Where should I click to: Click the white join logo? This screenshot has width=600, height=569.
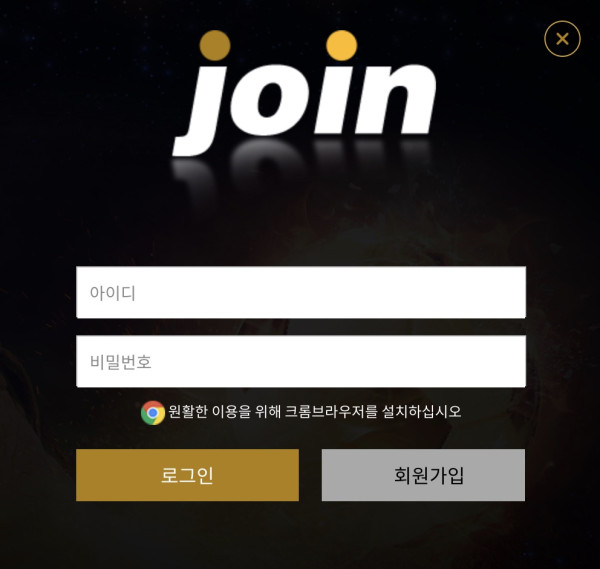click(x=305, y=93)
